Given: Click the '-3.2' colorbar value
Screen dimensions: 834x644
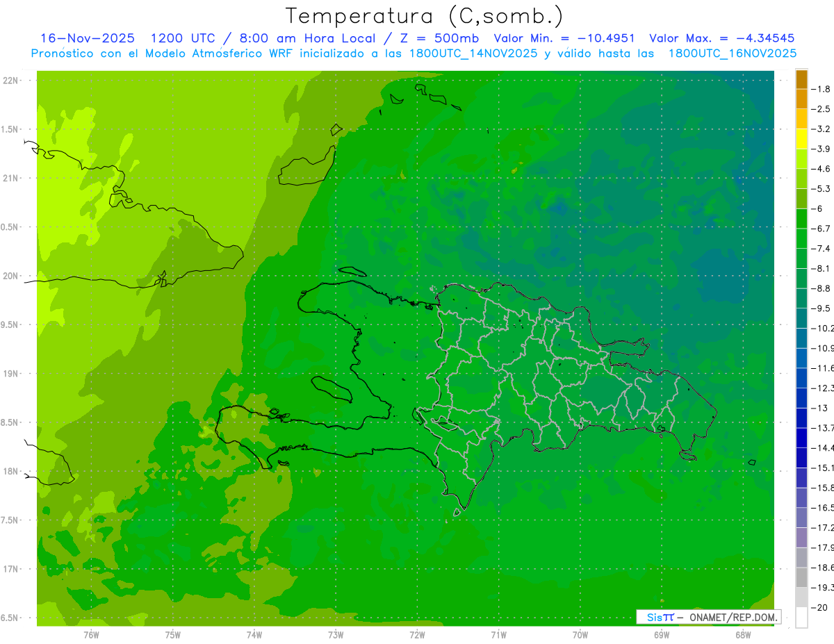Looking at the screenshot, I should click(x=822, y=129).
